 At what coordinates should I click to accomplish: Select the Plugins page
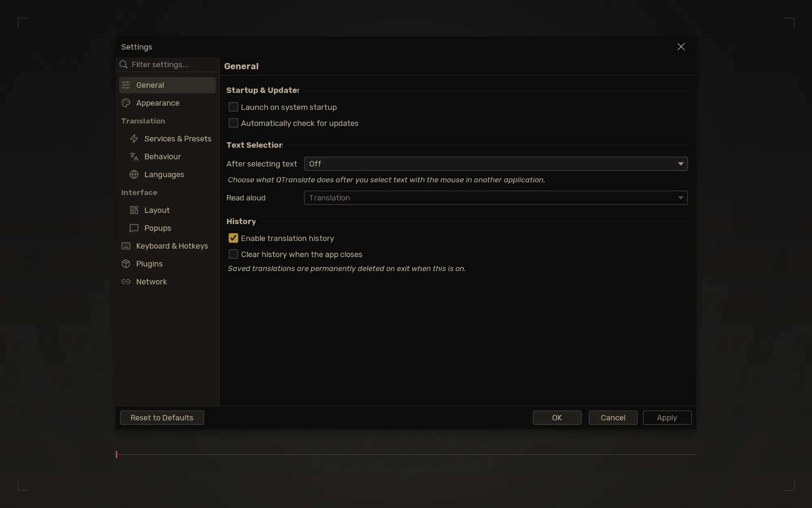pyautogui.click(x=167, y=264)
